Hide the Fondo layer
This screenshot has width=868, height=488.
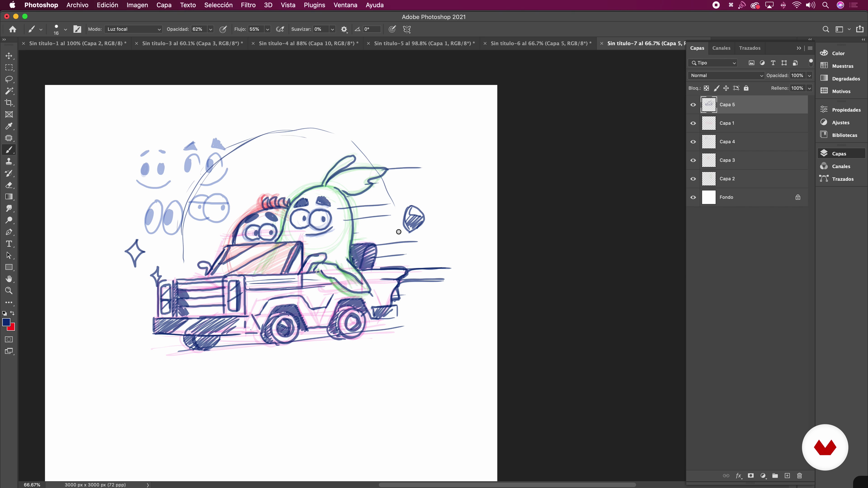[693, 197]
